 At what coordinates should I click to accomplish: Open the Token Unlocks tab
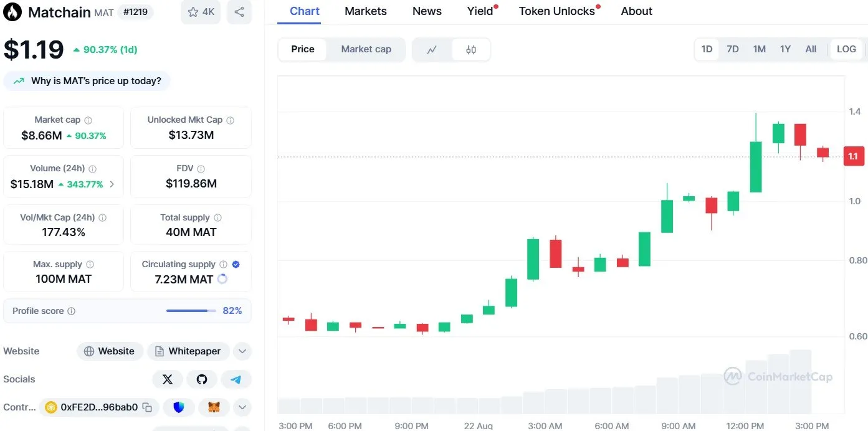tap(555, 11)
